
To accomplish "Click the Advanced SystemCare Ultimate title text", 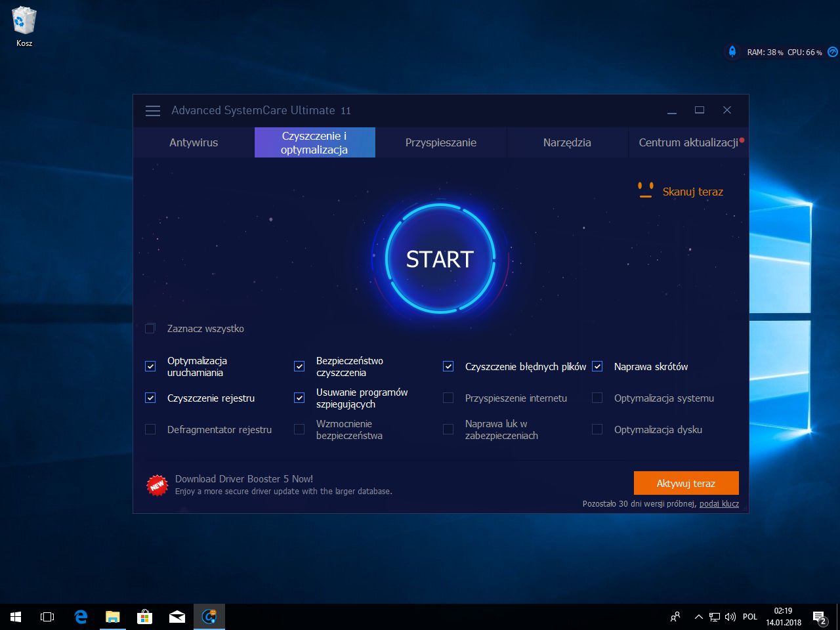I will 261,110.
